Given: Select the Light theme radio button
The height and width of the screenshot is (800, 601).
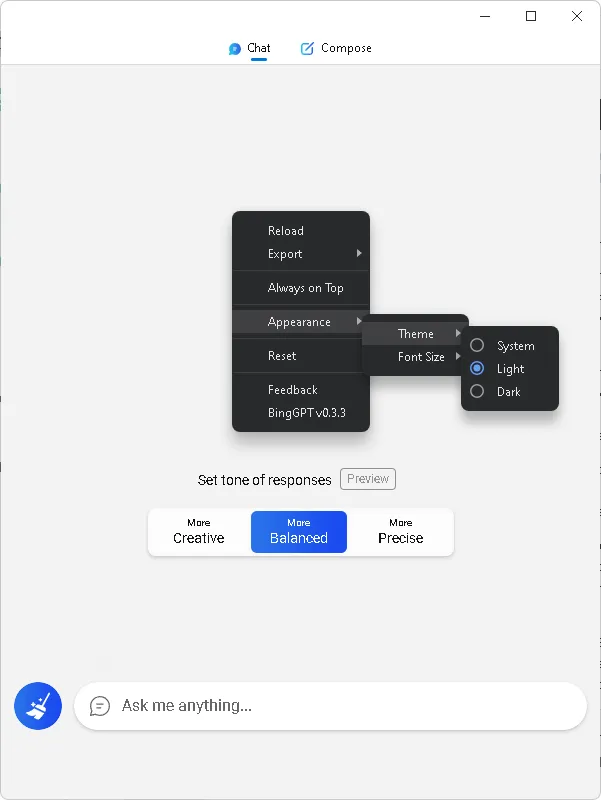Looking at the screenshot, I should pyautogui.click(x=478, y=369).
